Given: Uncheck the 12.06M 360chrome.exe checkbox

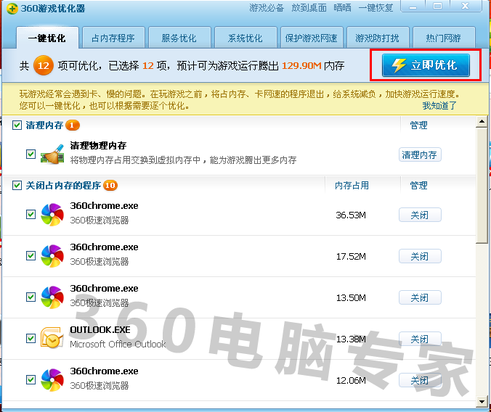Looking at the screenshot, I should tap(31, 380).
